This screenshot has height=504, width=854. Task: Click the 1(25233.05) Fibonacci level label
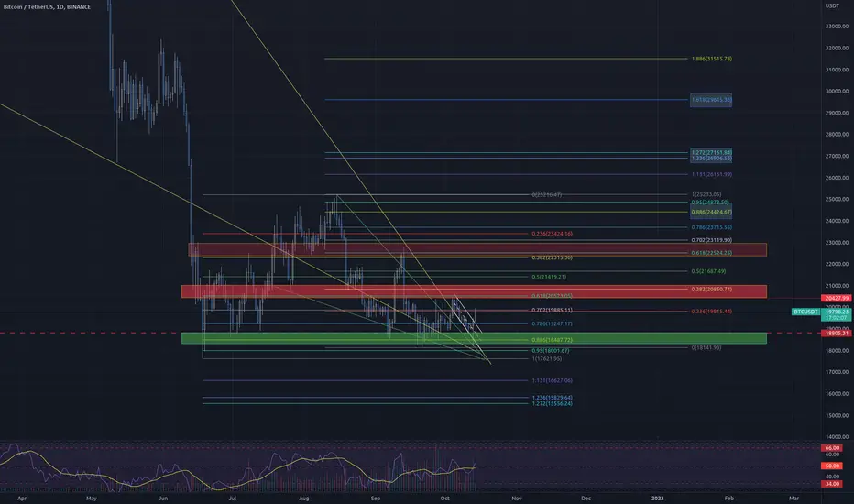[x=706, y=194]
